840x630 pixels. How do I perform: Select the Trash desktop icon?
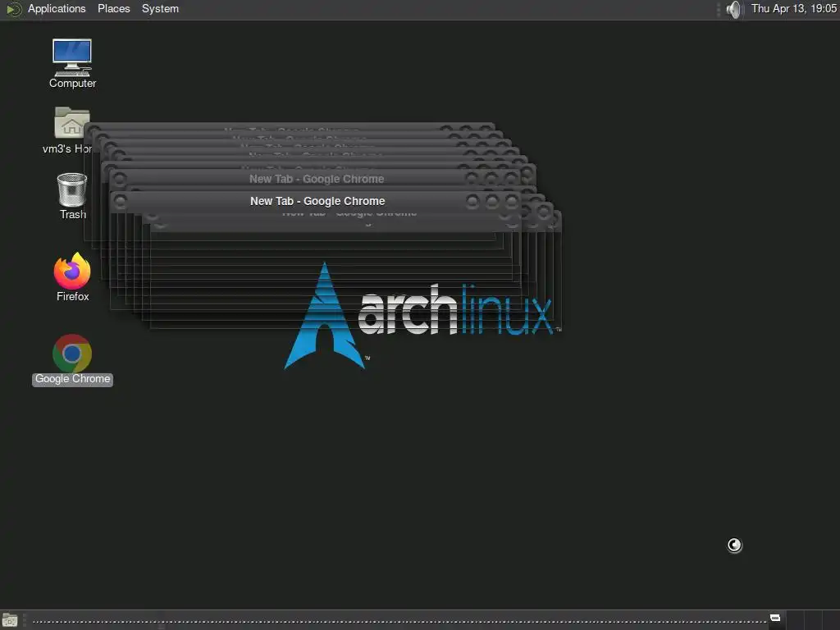[x=72, y=196]
